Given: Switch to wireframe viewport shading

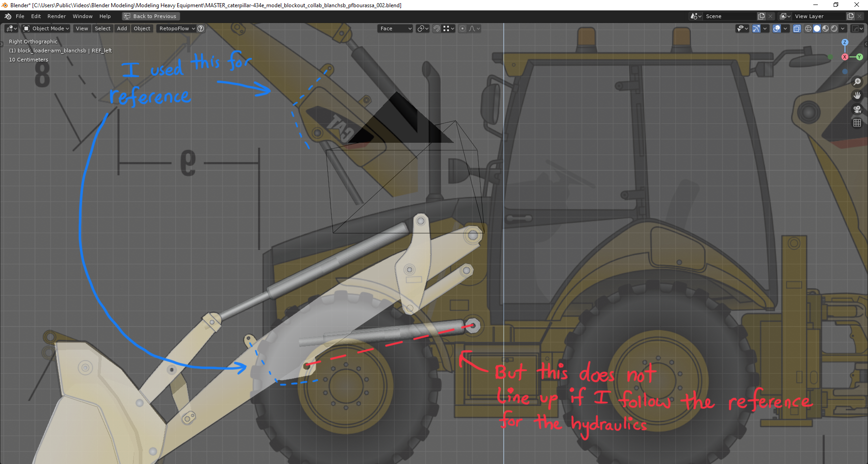Looking at the screenshot, I should [x=808, y=28].
